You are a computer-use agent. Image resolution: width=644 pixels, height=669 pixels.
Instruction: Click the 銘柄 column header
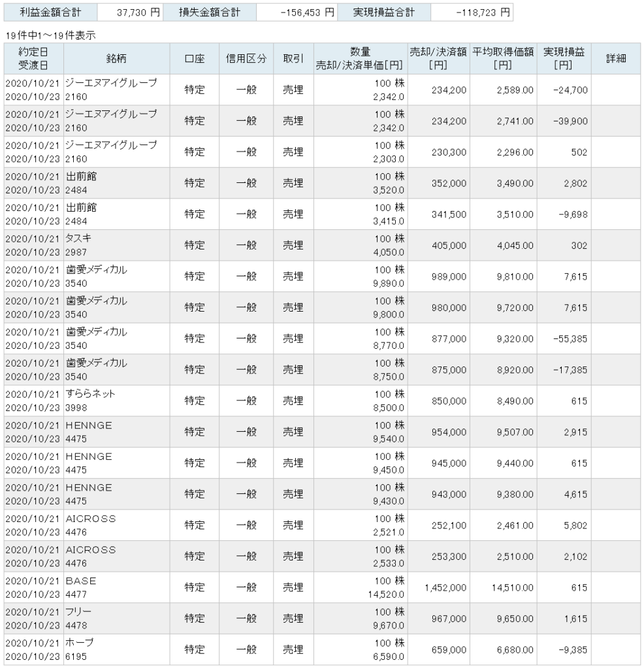click(116, 58)
